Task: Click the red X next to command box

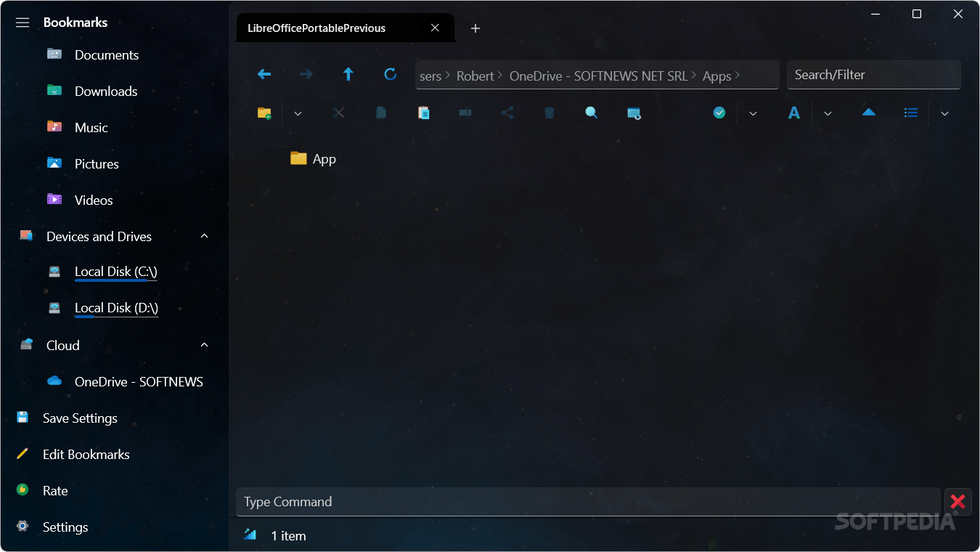Action: pos(957,502)
